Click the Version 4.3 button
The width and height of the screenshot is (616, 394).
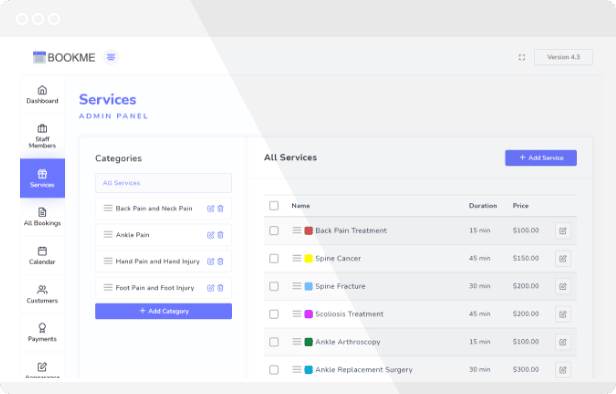click(x=563, y=57)
